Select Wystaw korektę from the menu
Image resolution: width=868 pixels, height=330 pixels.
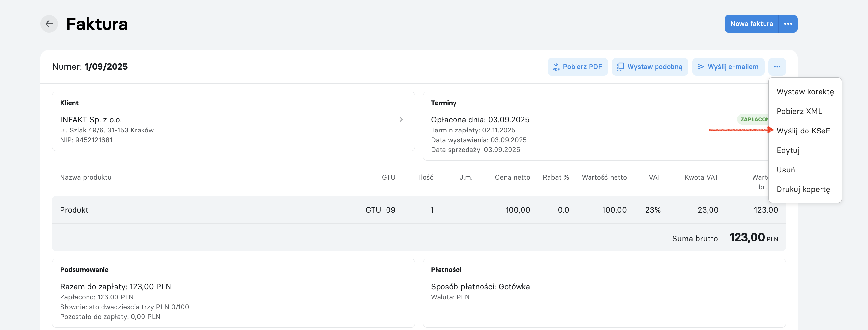point(805,92)
